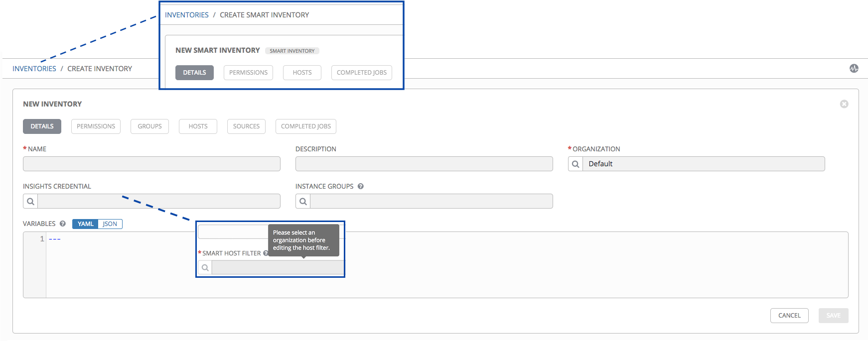
Task: Open the Groups tab
Action: pyautogui.click(x=149, y=126)
